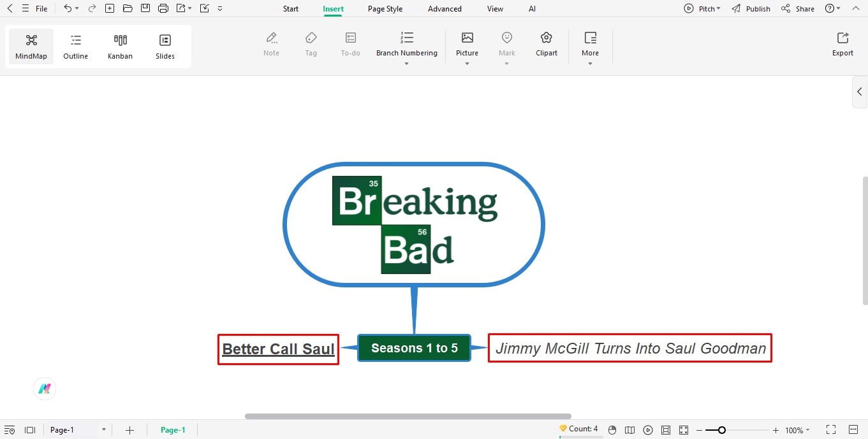Open Clipart library
This screenshot has width=868, height=439.
[x=547, y=44]
